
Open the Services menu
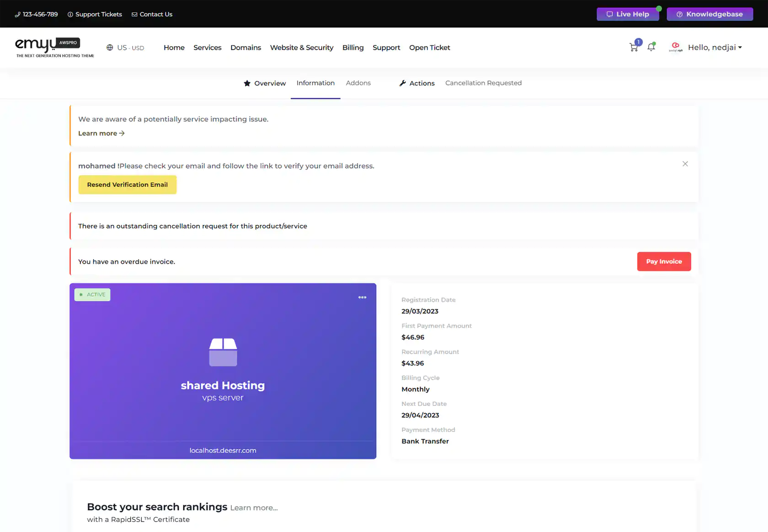[x=208, y=48]
